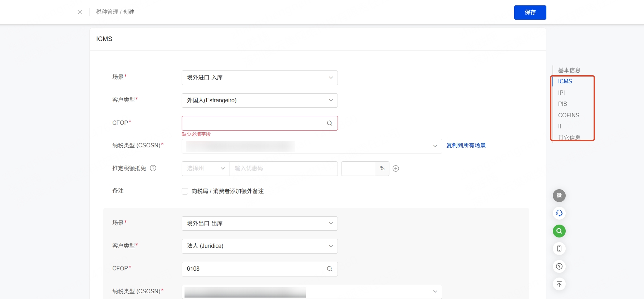Add another 推定税额抵免 row with plus icon

pyautogui.click(x=396, y=168)
